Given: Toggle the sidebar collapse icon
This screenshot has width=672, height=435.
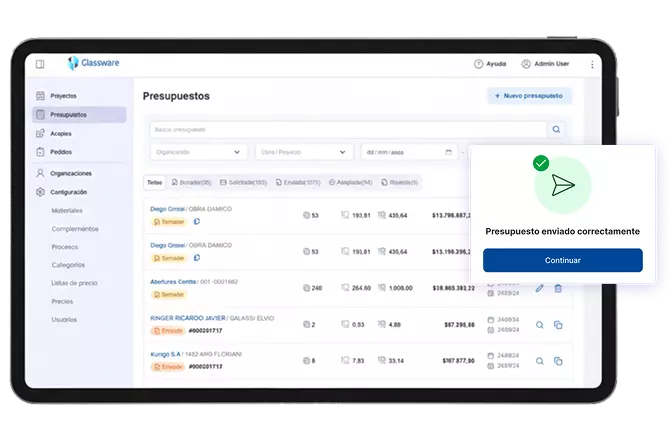Looking at the screenshot, I should point(40,63).
